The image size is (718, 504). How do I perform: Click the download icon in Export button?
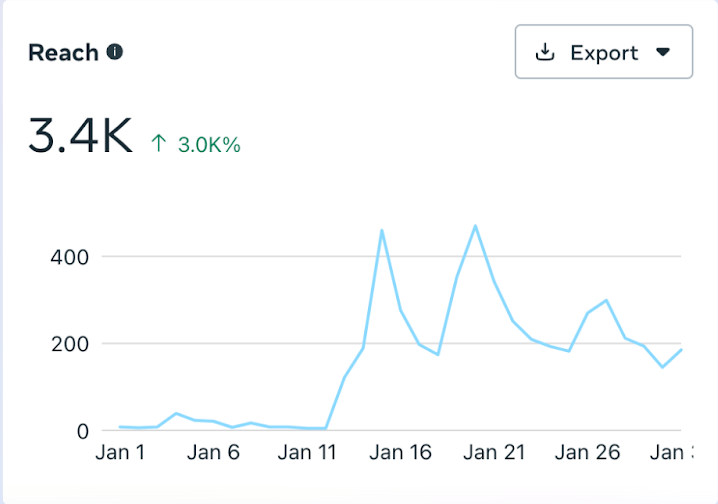(x=545, y=52)
